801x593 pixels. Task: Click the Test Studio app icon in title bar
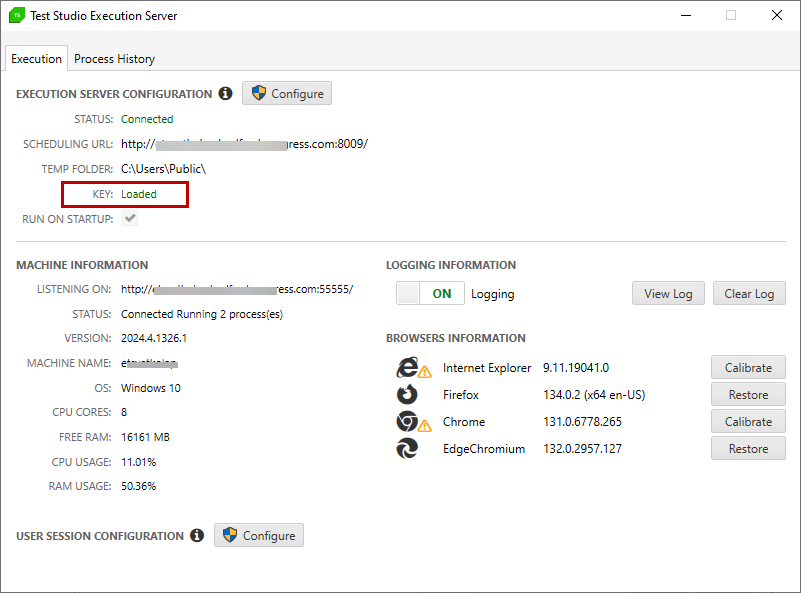(17, 15)
